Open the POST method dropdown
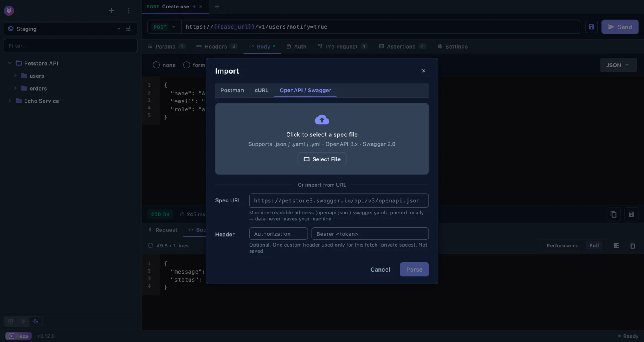This screenshot has width=644, height=342. point(165,27)
